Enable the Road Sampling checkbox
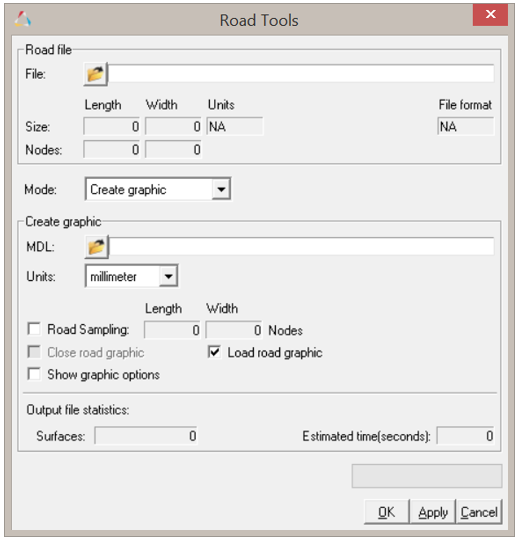 pos(34,329)
